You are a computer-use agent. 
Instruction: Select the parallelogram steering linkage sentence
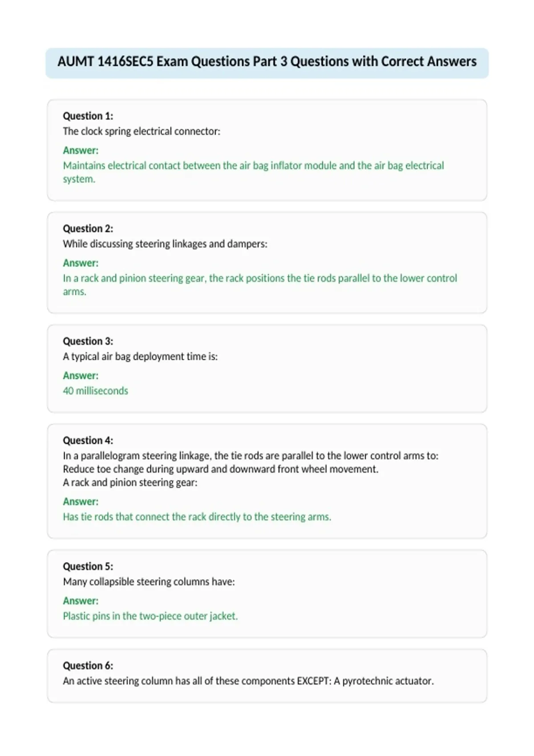click(251, 456)
